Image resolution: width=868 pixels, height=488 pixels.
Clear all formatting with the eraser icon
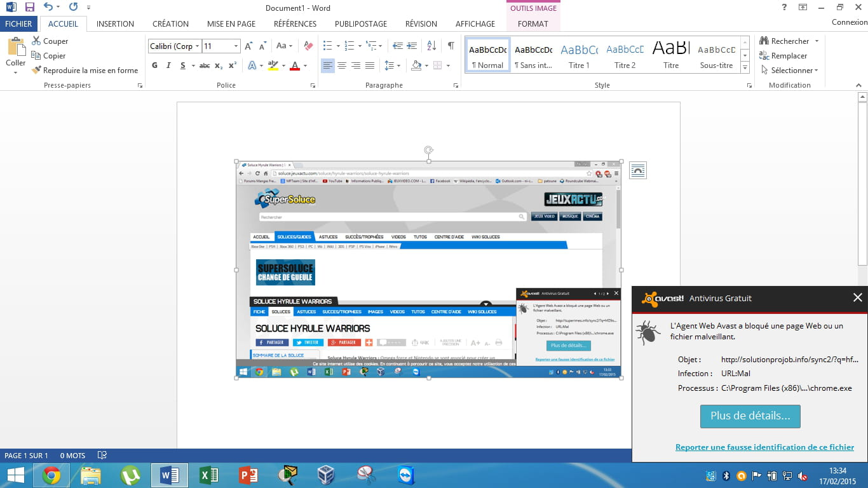tap(309, 46)
